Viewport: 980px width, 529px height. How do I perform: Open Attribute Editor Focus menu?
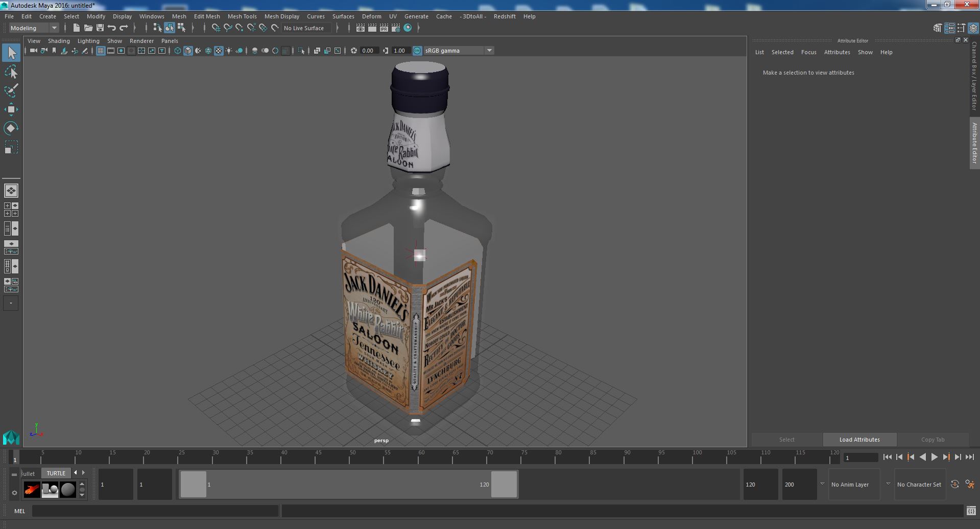808,52
